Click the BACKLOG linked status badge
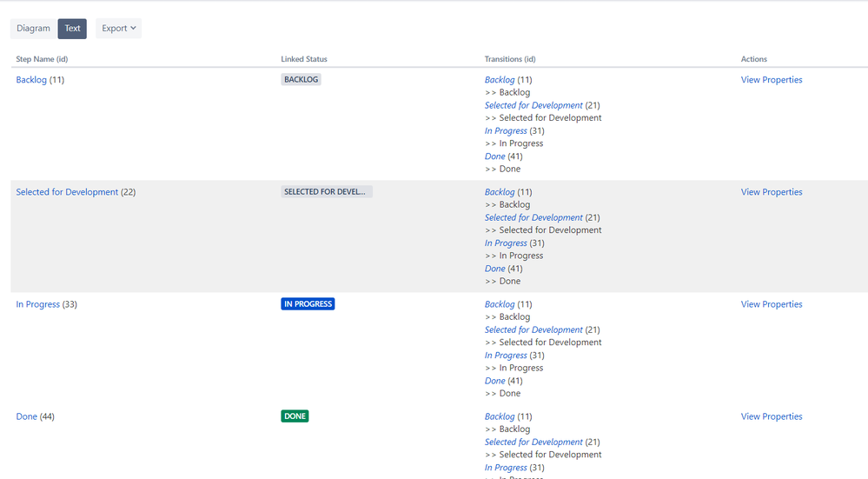 coord(301,79)
